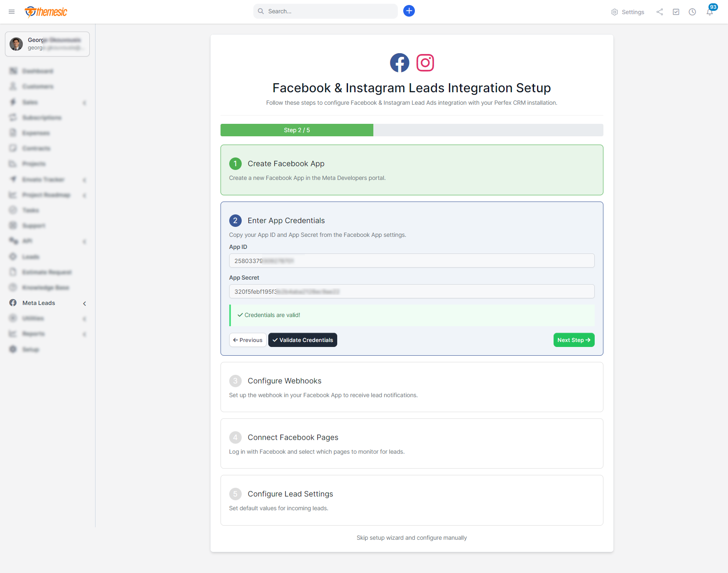Collapse the Meta Leads sidebar section
The width and height of the screenshot is (728, 573).
pyautogui.click(x=84, y=303)
